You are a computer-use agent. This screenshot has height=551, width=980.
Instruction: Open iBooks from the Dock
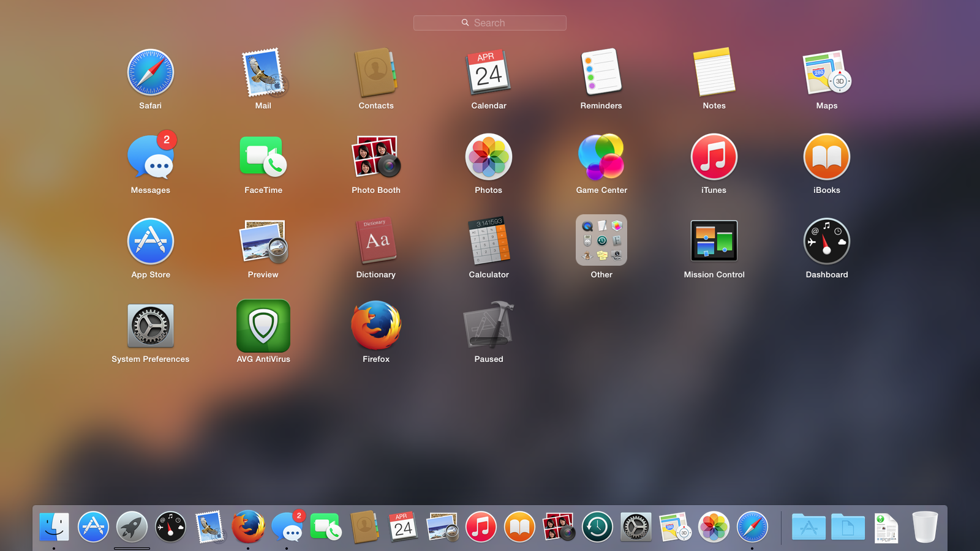pos(519,527)
